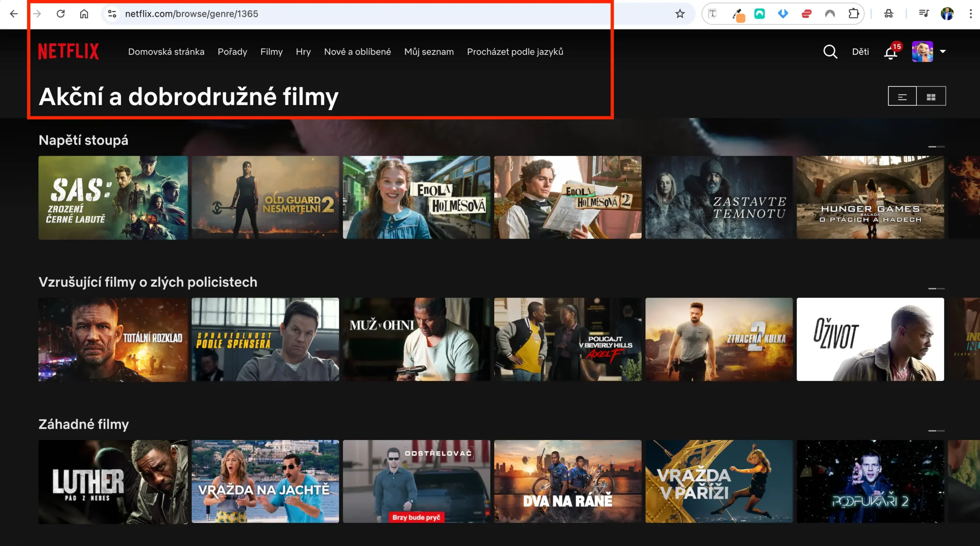The image size is (980, 546).
Task: Switch to grid view layout
Action: [x=931, y=96]
